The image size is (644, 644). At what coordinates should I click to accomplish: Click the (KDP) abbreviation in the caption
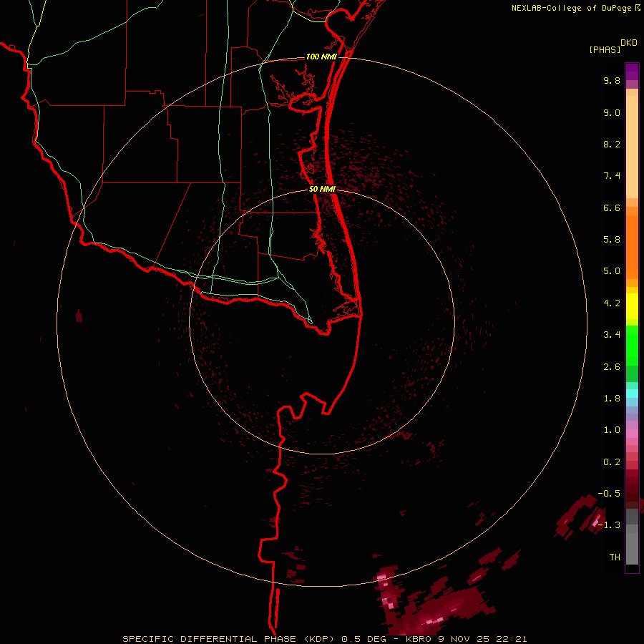(x=321, y=639)
